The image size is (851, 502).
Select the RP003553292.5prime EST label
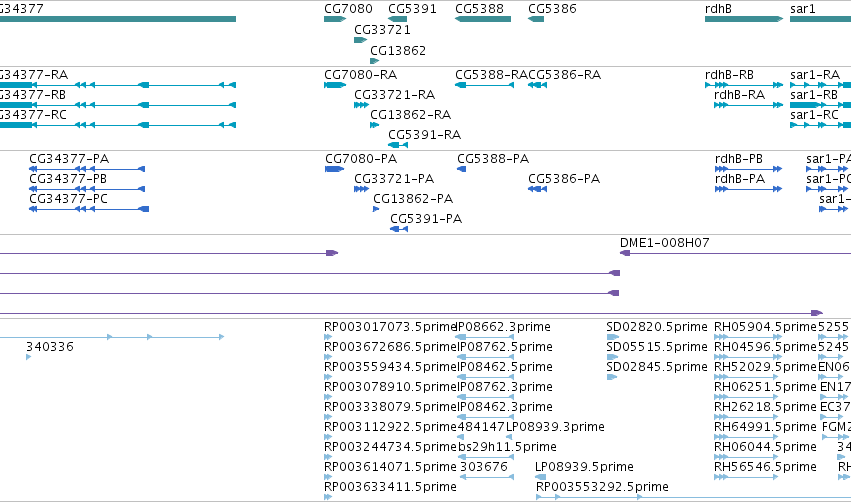coord(602,487)
